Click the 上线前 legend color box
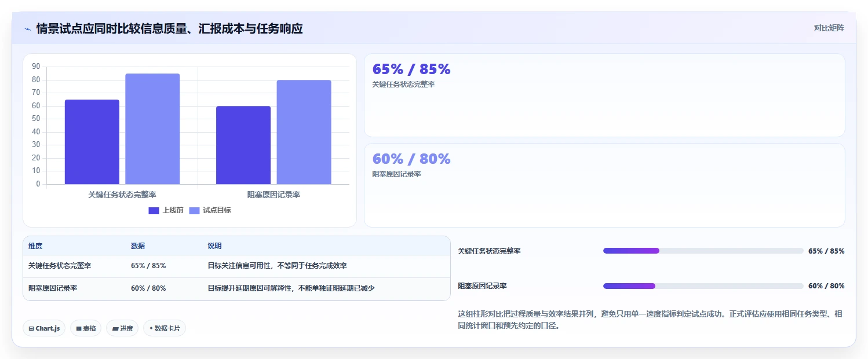The width and height of the screenshot is (868, 359). pyautogui.click(x=154, y=211)
